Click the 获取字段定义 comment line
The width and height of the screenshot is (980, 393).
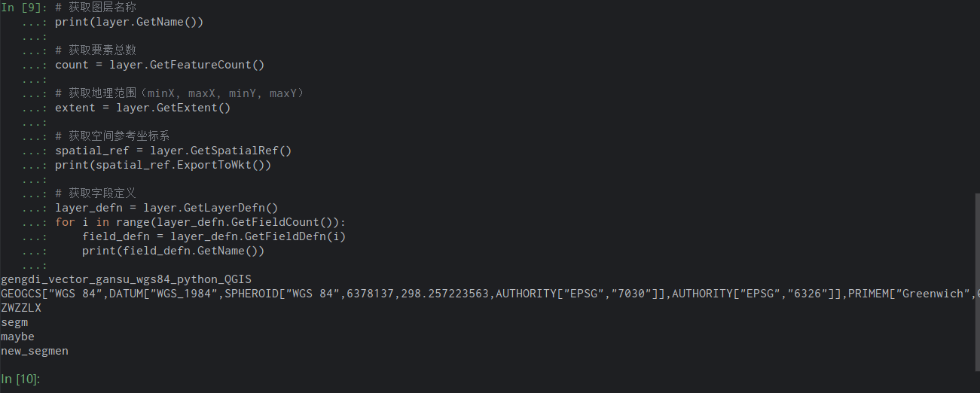[96, 193]
